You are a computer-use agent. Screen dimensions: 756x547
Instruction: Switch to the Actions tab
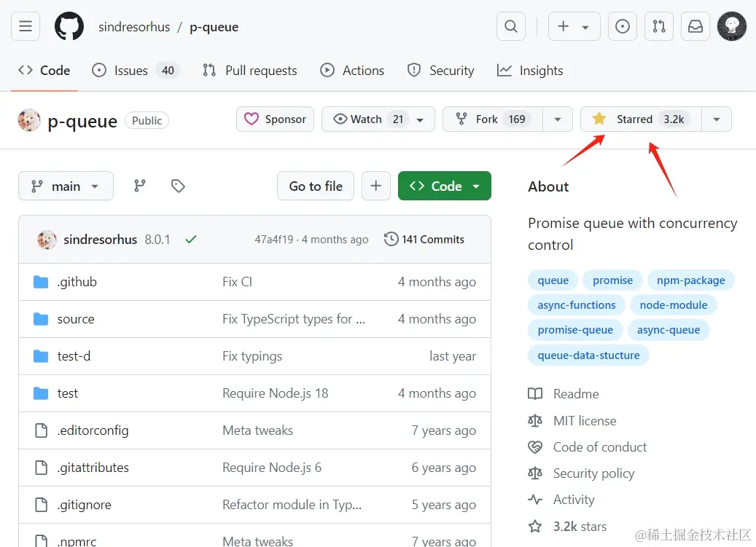(x=352, y=71)
